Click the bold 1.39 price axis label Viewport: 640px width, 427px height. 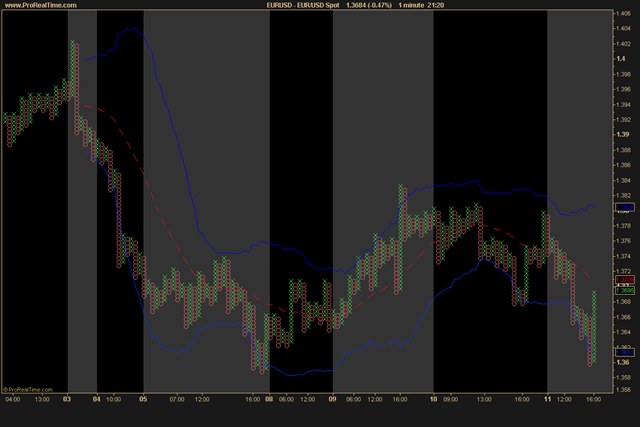point(622,134)
